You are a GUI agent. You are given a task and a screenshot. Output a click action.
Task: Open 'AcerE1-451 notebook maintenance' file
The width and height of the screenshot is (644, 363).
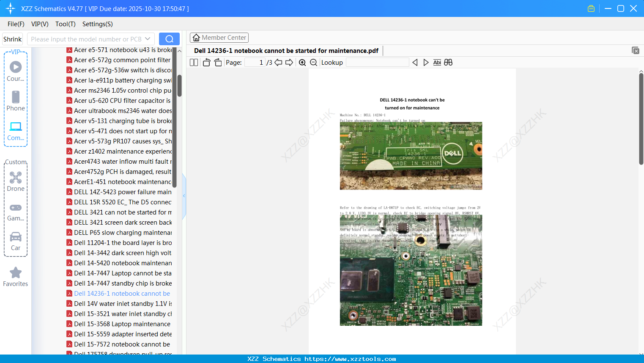[x=119, y=182]
